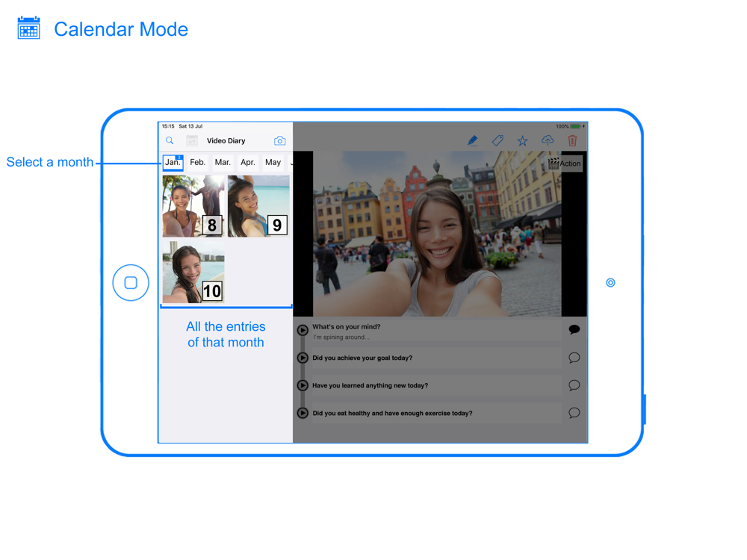Open the entry thumbnail dated 8
Viewport: 747px width, 560px height.
[193, 206]
